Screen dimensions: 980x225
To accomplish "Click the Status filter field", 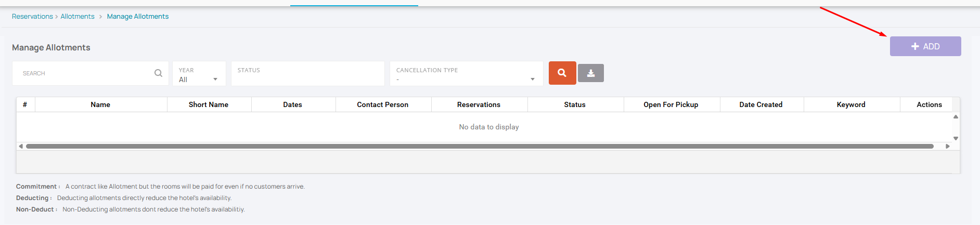I will point(307,74).
